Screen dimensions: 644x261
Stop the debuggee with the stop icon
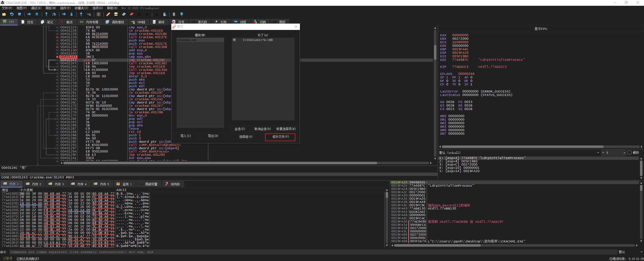19,14
